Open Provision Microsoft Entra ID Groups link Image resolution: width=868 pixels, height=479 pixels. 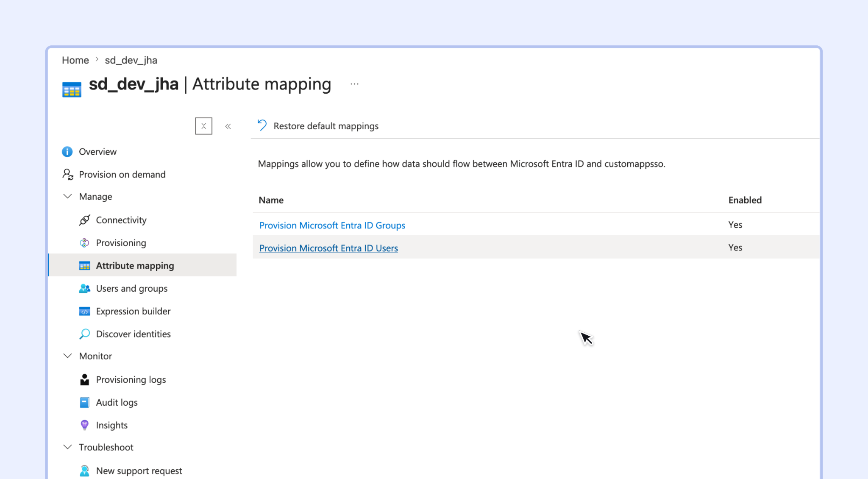(332, 225)
